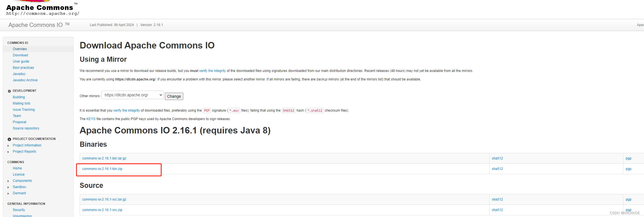The image size is (644, 217).
Task: Open pgp signature for src.tar.gz
Action: tap(628, 199)
